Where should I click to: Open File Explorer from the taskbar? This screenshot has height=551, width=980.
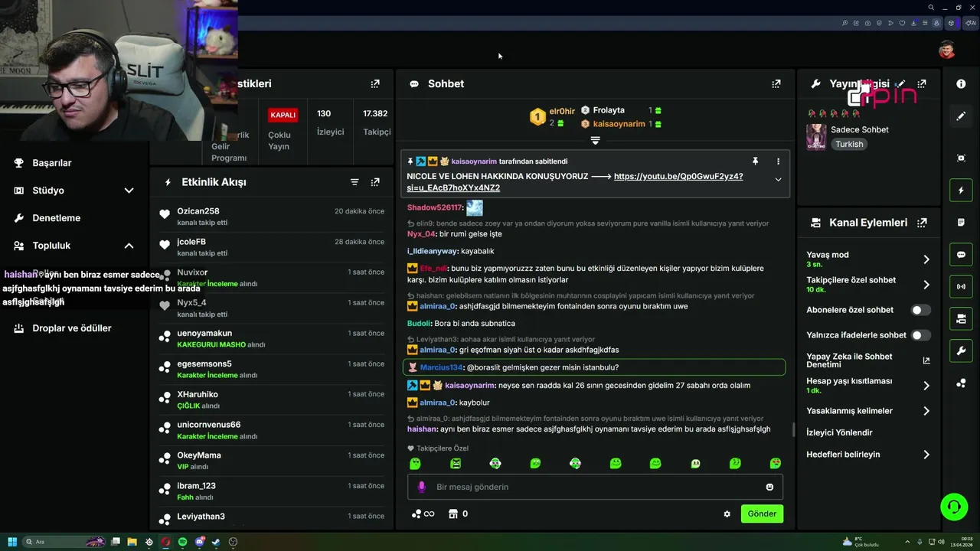pyautogui.click(x=132, y=542)
